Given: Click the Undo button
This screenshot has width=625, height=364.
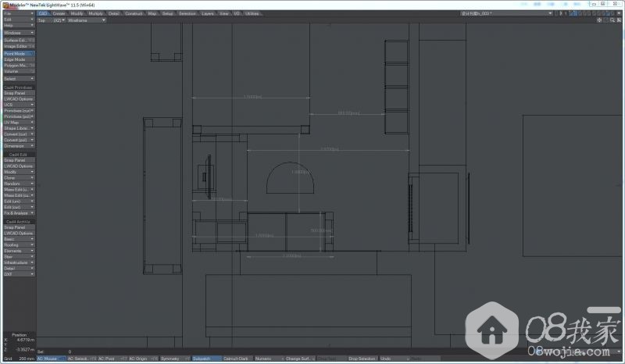Looking at the screenshot, I should (x=387, y=359).
